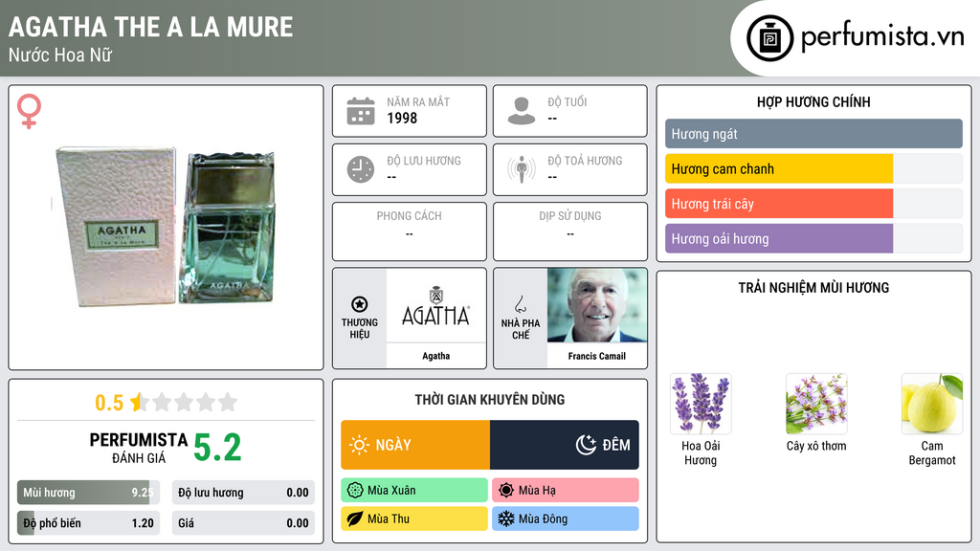
Task: Click the Cây xô thơm note label
Action: 816,446
